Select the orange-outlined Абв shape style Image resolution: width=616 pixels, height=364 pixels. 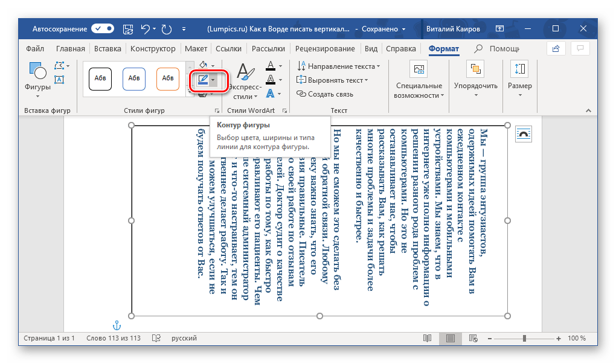[x=168, y=78]
